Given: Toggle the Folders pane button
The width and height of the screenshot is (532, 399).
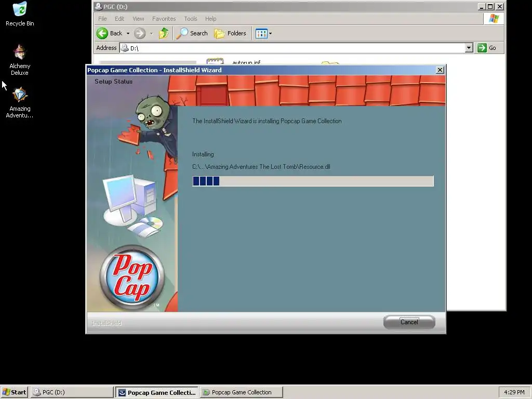Looking at the screenshot, I should 230,33.
